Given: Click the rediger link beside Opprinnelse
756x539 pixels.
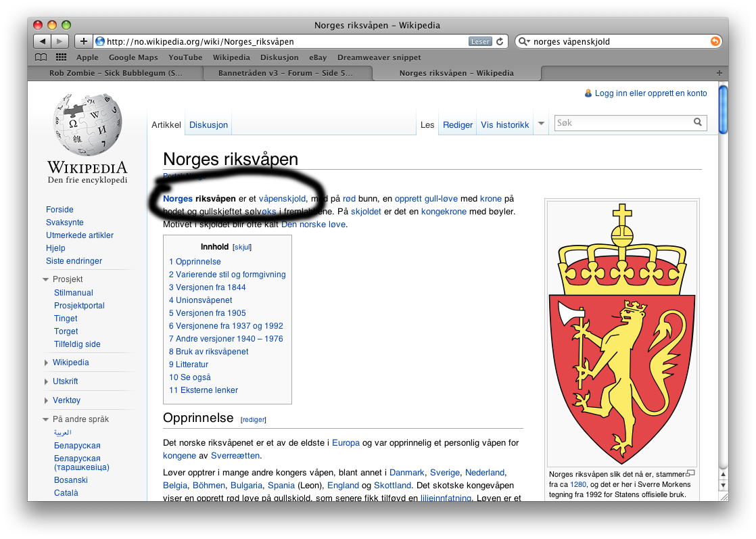Looking at the screenshot, I should [x=253, y=420].
